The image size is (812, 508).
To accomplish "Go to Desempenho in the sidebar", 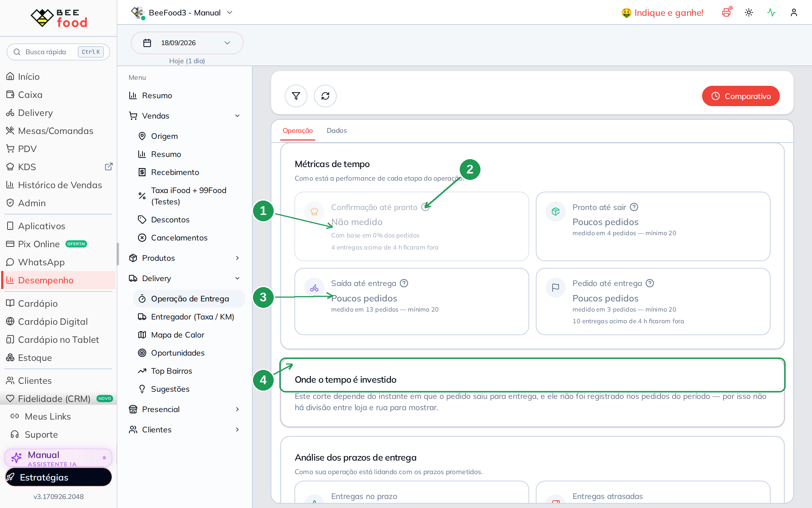I will 58,280.
